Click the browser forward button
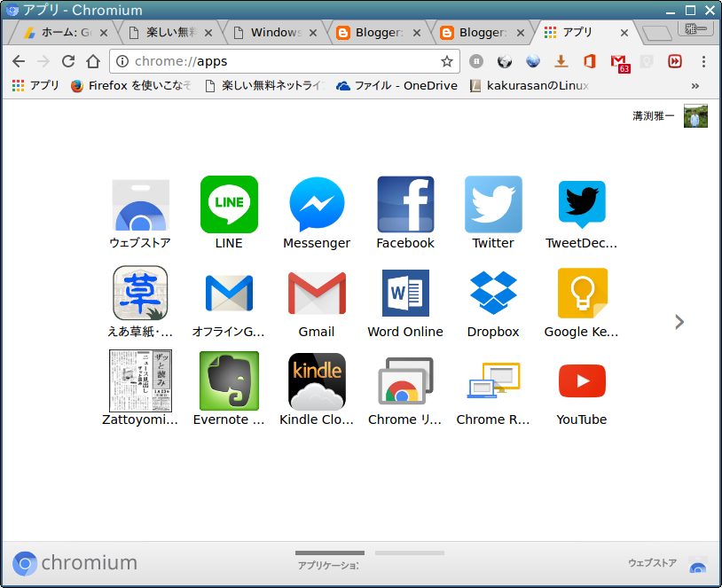The height and width of the screenshot is (588, 722). tap(43, 61)
